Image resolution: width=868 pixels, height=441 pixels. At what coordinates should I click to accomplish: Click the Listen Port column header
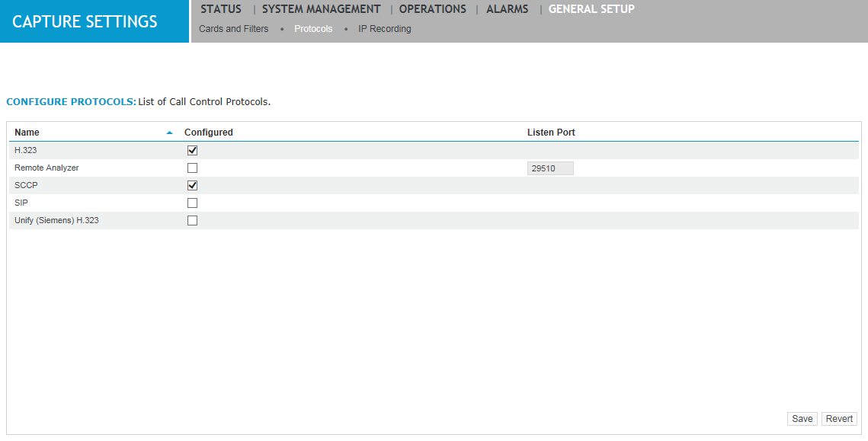click(x=551, y=132)
